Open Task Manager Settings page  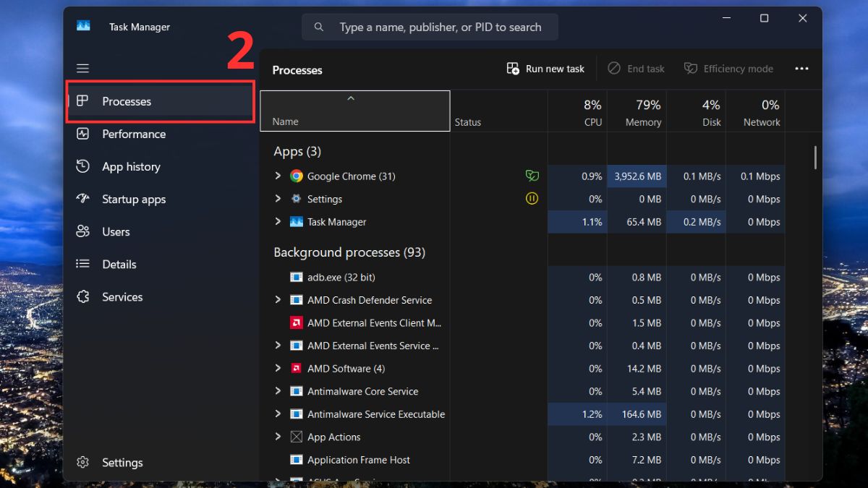pyautogui.click(x=160, y=462)
